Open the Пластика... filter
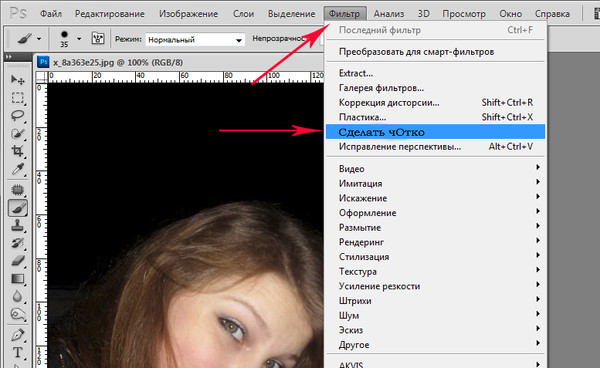Viewport: 600px width, 368px height. (435, 117)
